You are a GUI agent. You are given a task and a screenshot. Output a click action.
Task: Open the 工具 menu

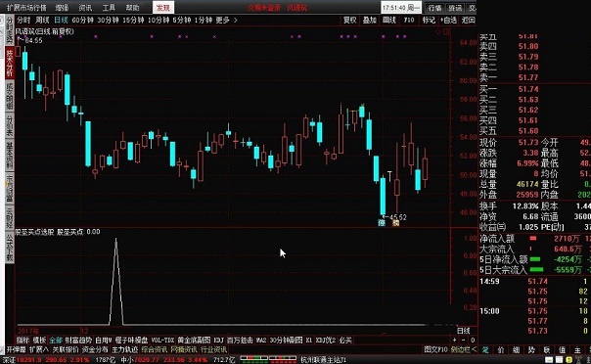[x=109, y=7]
